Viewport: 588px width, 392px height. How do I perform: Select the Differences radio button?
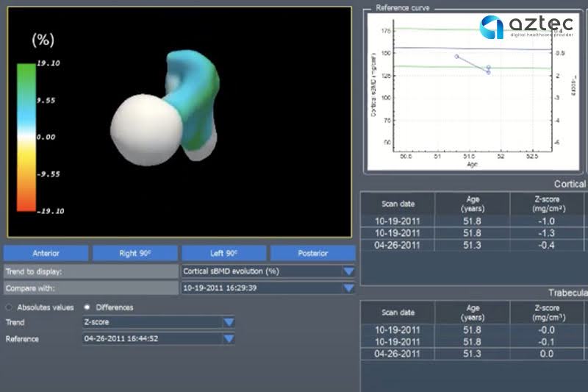click(x=87, y=307)
